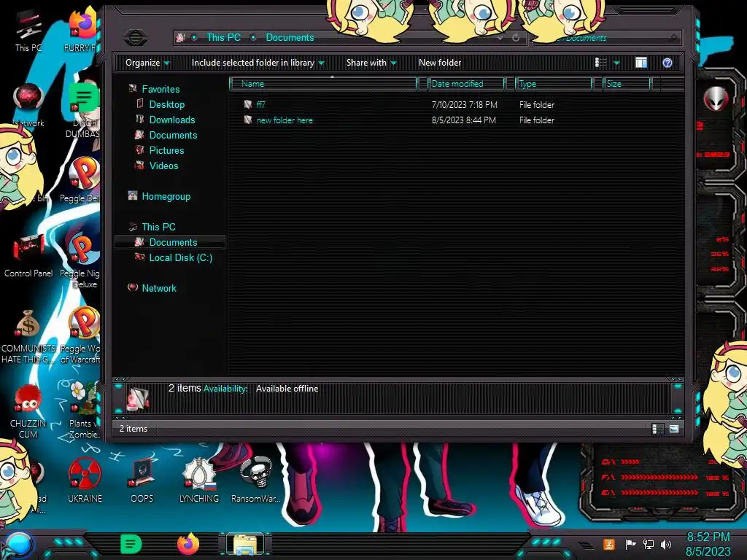Click date modified 7/10/2023 7:18 PM
Screen dimensions: 747x560
pos(464,105)
